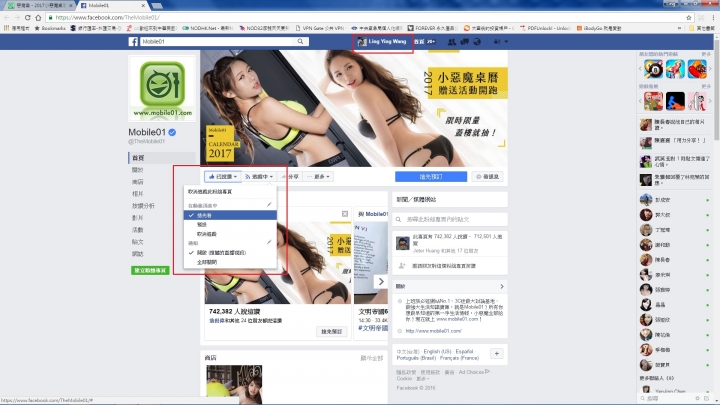Click the stick figure game icon
The height and width of the screenshot is (405, 720).
pyautogui.click(x=675, y=101)
